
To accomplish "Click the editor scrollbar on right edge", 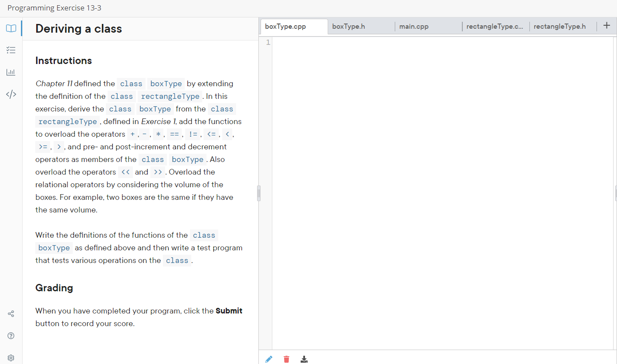I will (615, 193).
